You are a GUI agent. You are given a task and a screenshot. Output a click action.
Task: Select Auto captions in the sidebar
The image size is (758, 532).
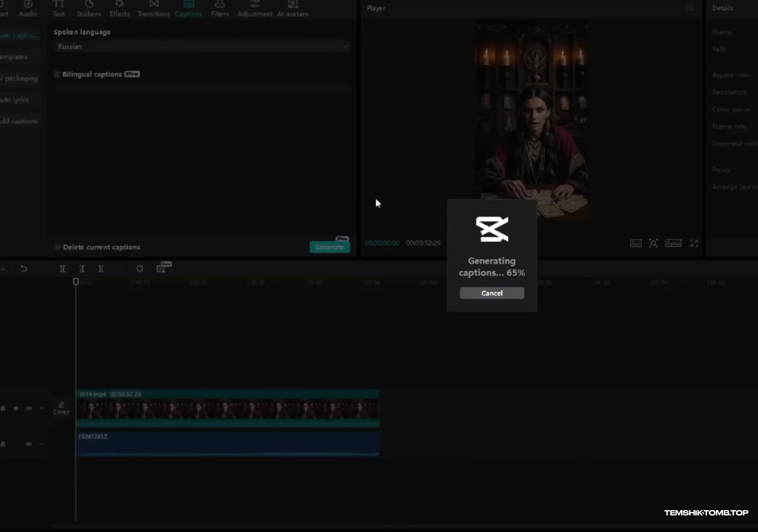coord(19,36)
